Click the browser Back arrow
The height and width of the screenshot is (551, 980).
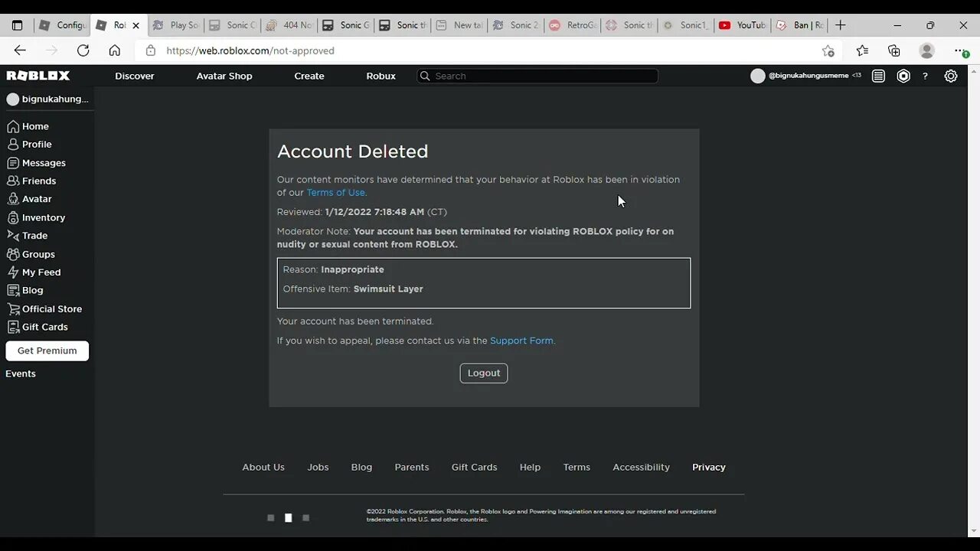click(x=20, y=51)
